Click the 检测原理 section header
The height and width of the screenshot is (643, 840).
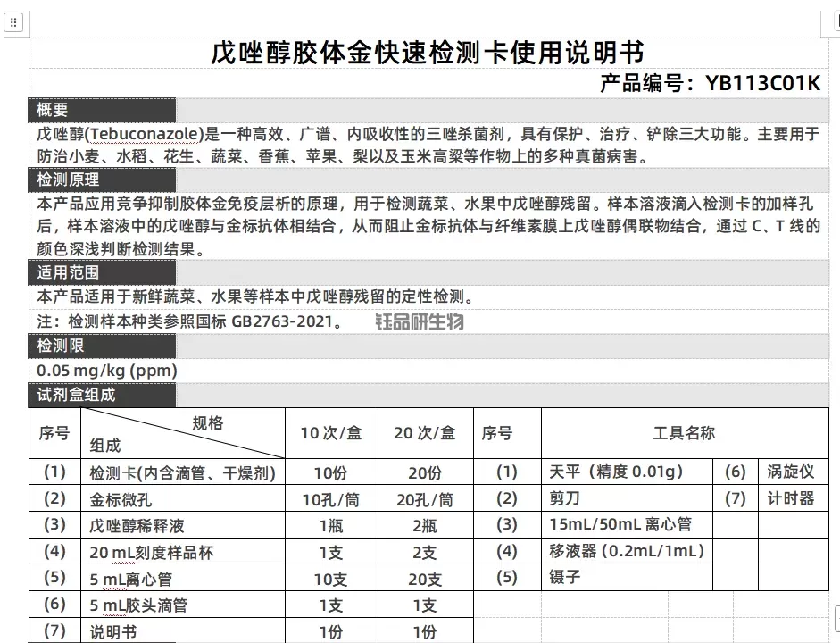tap(67, 179)
